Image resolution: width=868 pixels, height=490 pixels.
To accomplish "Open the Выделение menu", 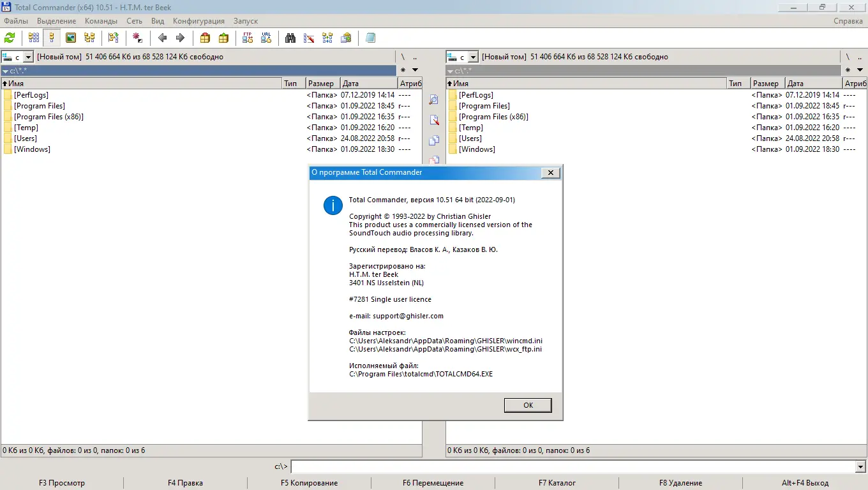I will (57, 21).
